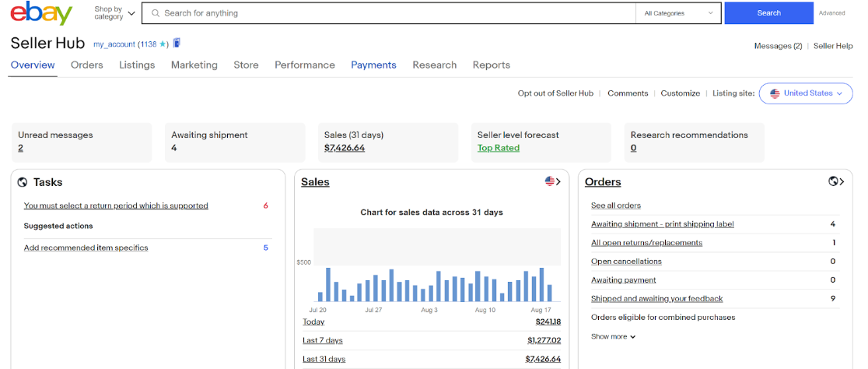Open Awaiting shipment - print shipping label

click(x=662, y=224)
